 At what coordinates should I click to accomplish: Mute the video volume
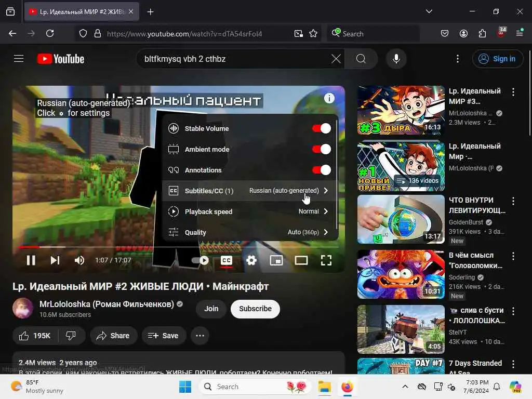tap(79, 260)
